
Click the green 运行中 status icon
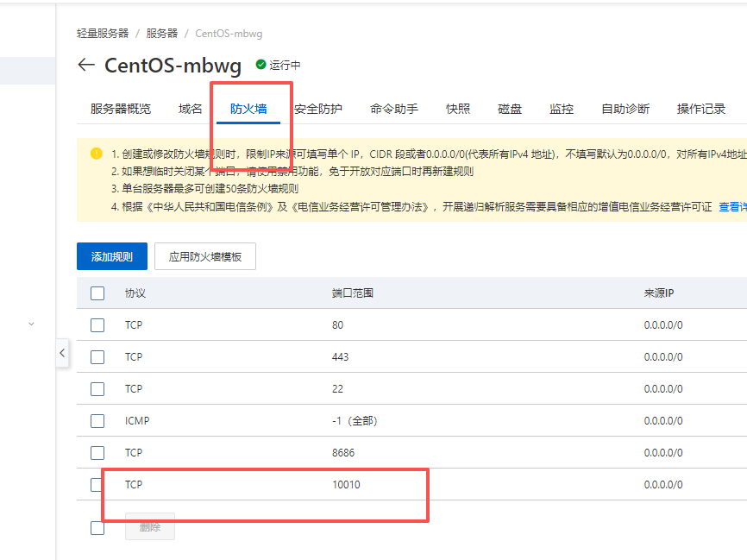(259, 64)
